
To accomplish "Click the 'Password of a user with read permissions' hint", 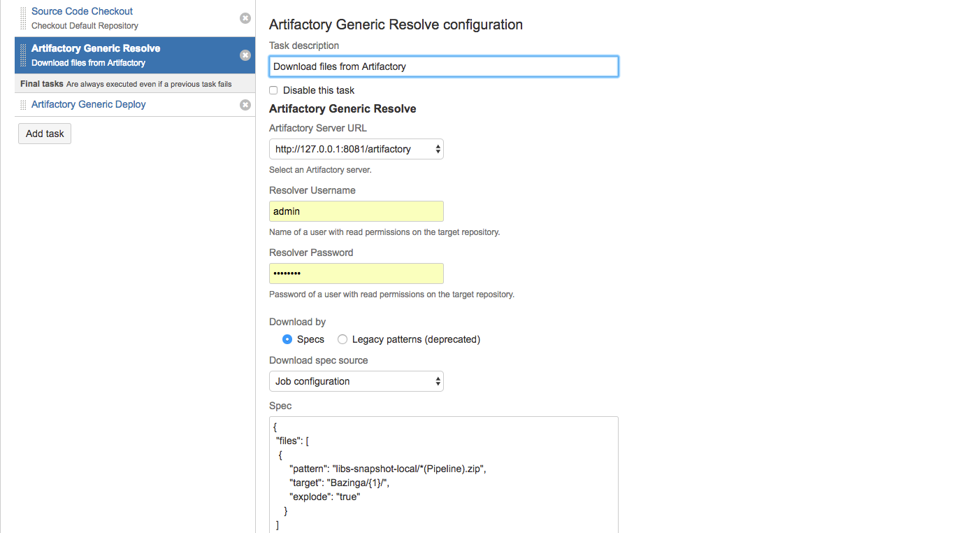I will pos(391,294).
